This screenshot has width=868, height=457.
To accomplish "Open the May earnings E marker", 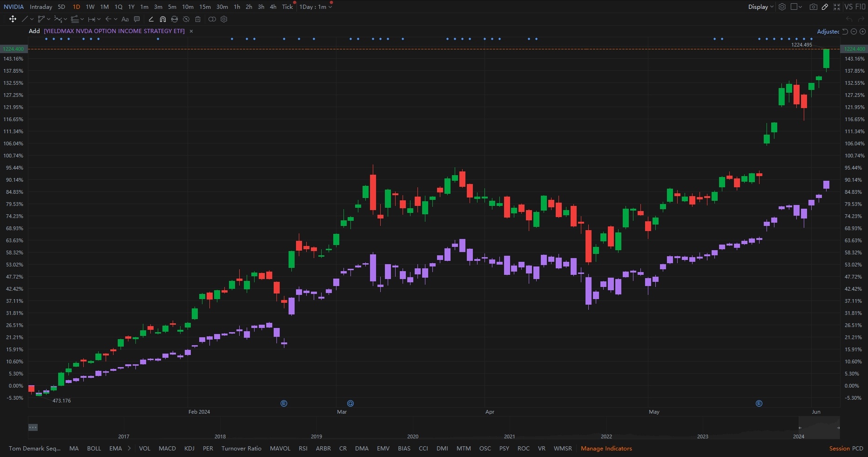I will (x=759, y=403).
